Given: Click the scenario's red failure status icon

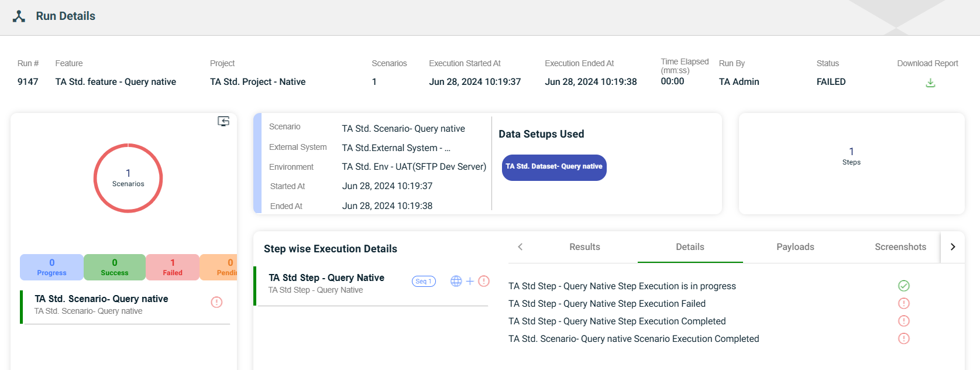Looking at the screenshot, I should coord(216,302).
